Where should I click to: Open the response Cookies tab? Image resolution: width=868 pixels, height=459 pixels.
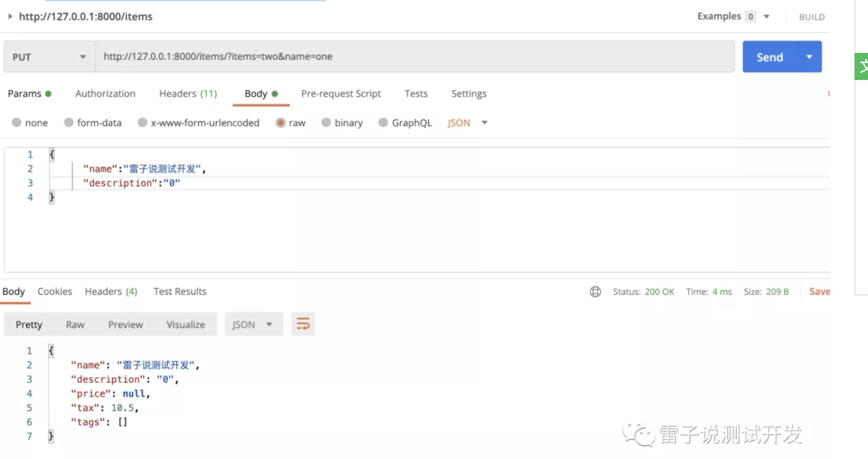click(x=55, y=292)
